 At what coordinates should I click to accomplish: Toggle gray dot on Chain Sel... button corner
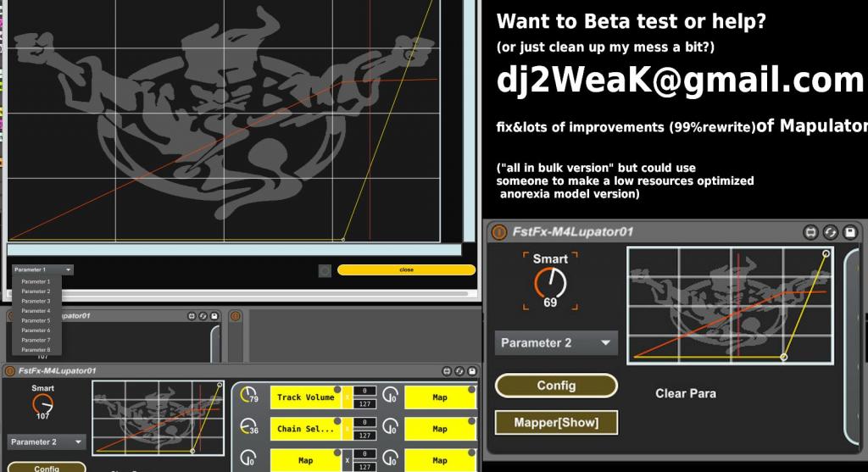pyautogui.click(x=337, y=421)
